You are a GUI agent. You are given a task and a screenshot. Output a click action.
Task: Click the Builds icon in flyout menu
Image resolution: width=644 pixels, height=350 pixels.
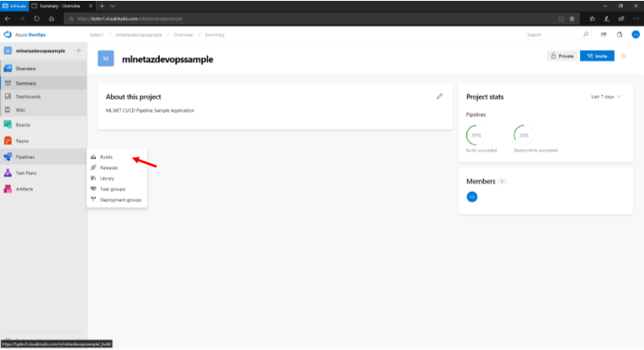click(93, 156)
